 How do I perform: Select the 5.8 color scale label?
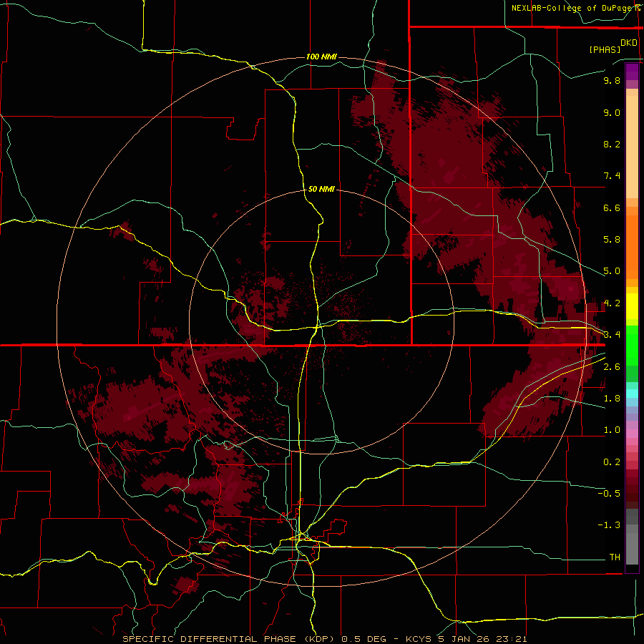tap(612, 240)
